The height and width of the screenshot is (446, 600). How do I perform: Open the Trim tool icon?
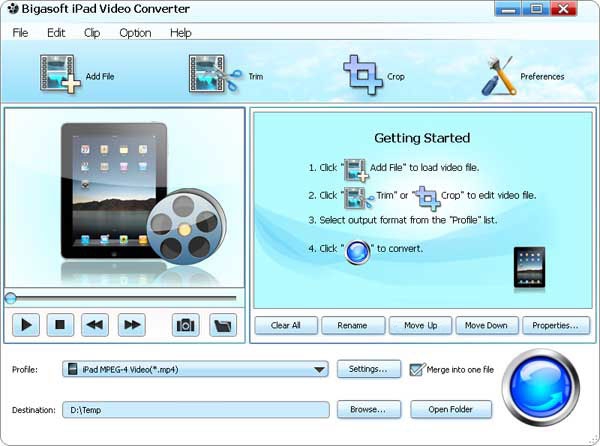[x=215, y=74]
